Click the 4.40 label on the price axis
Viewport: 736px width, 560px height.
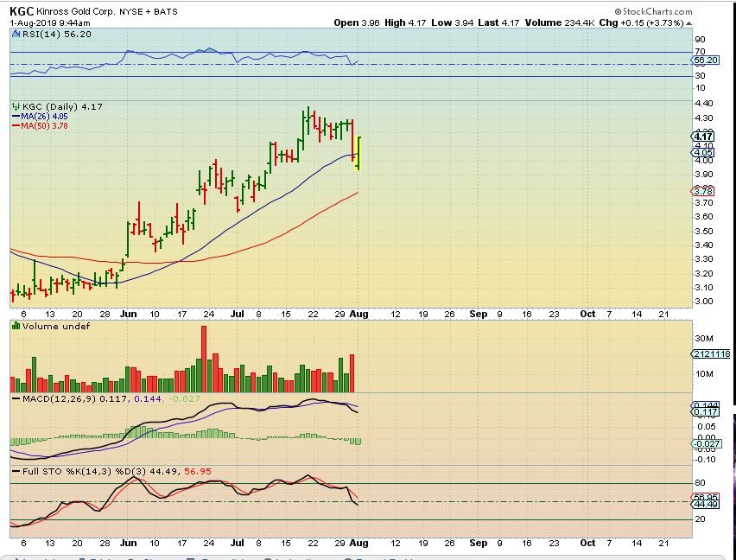(x=704, y=103)
